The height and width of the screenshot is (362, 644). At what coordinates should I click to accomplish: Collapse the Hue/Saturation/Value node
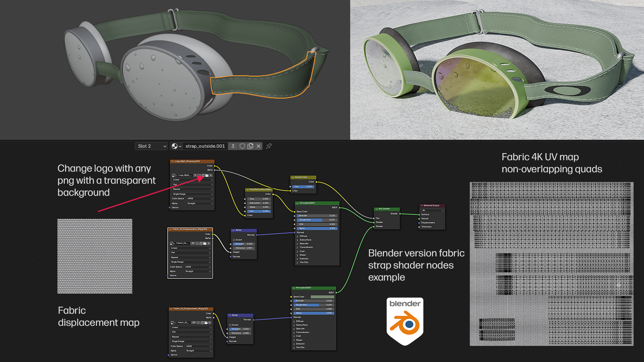pyautogui.click(x=248, y=190)
